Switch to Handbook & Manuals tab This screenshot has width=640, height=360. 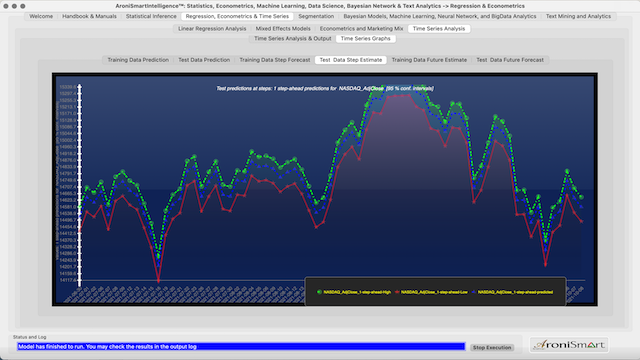point(89,16)
